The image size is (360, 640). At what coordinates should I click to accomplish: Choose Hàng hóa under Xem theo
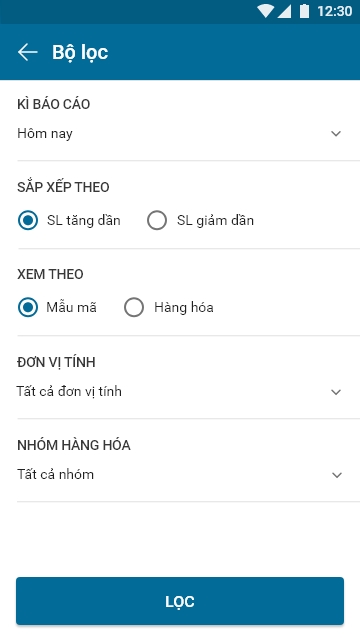(169, 307)
